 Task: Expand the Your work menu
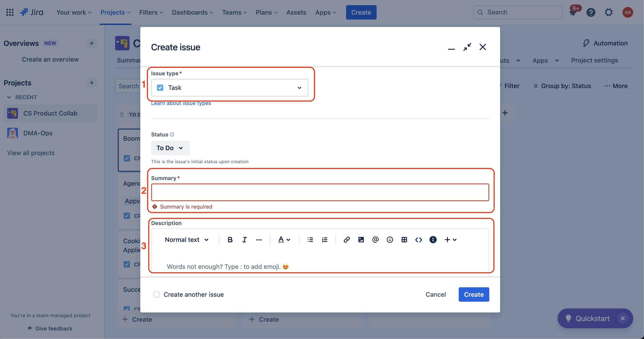tap(74, 12)
